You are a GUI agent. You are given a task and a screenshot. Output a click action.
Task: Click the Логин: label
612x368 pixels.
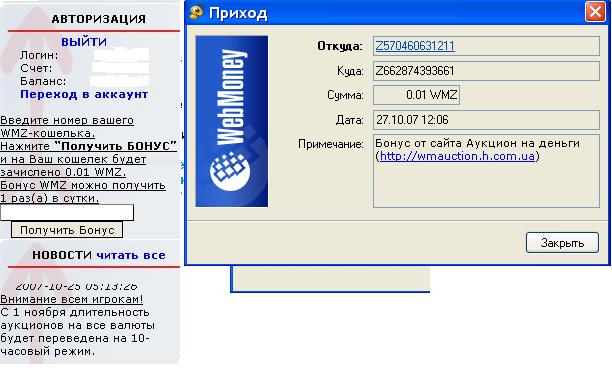click(x=39, y=55)
